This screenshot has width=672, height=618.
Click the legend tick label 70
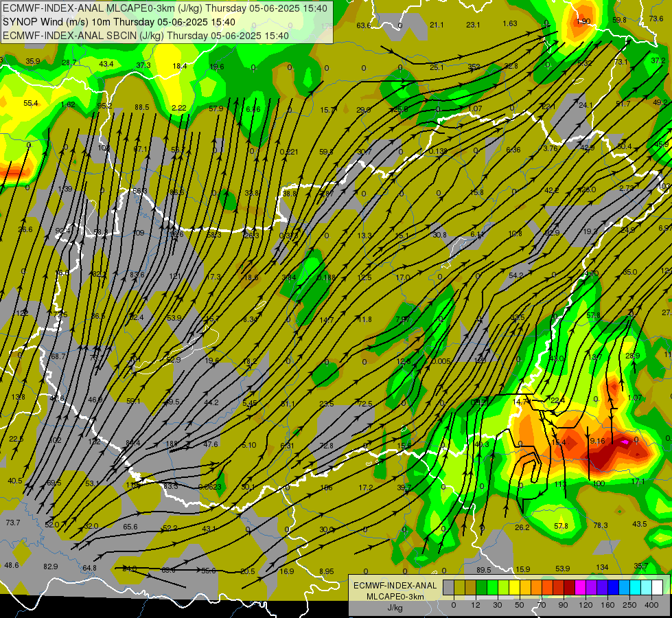pyautogui.click(x=542, y=605)
